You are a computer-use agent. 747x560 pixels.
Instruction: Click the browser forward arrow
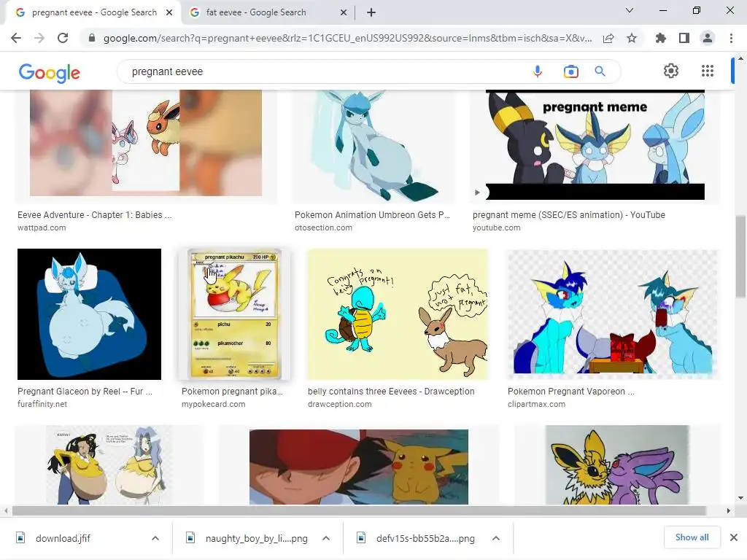pos(39,38)
